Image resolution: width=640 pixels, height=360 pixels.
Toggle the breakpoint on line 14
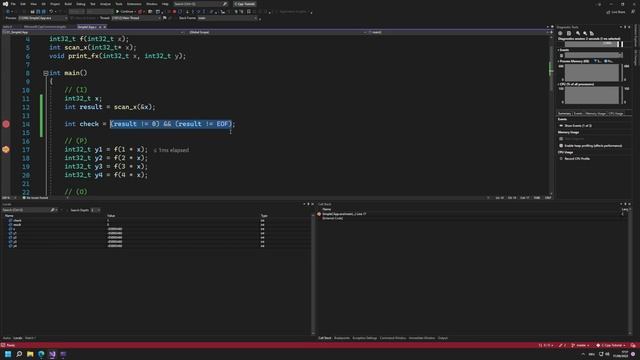[6, 124]
